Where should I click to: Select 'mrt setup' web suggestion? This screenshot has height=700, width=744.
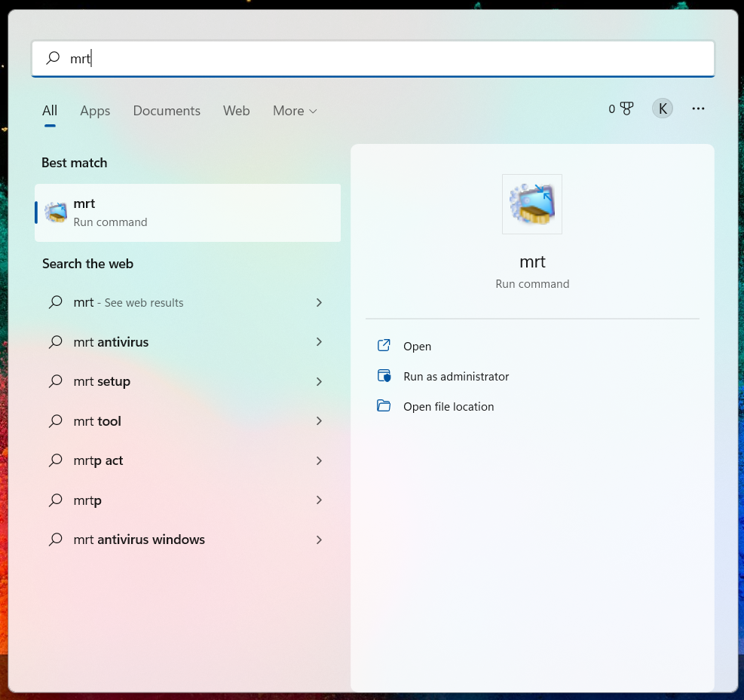(x=188, y=381)
